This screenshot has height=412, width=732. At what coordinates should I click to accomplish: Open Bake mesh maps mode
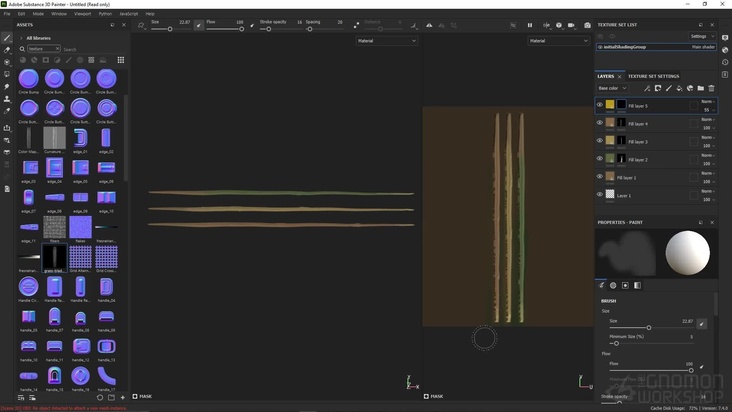(x=7, y=152)
